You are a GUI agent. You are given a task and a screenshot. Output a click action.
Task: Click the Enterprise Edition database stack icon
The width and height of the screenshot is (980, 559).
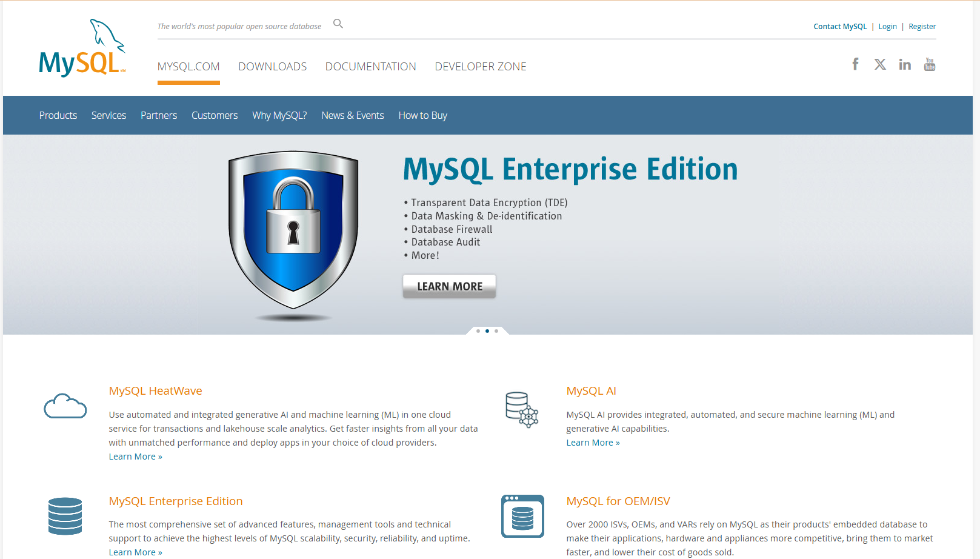[65, 516]
